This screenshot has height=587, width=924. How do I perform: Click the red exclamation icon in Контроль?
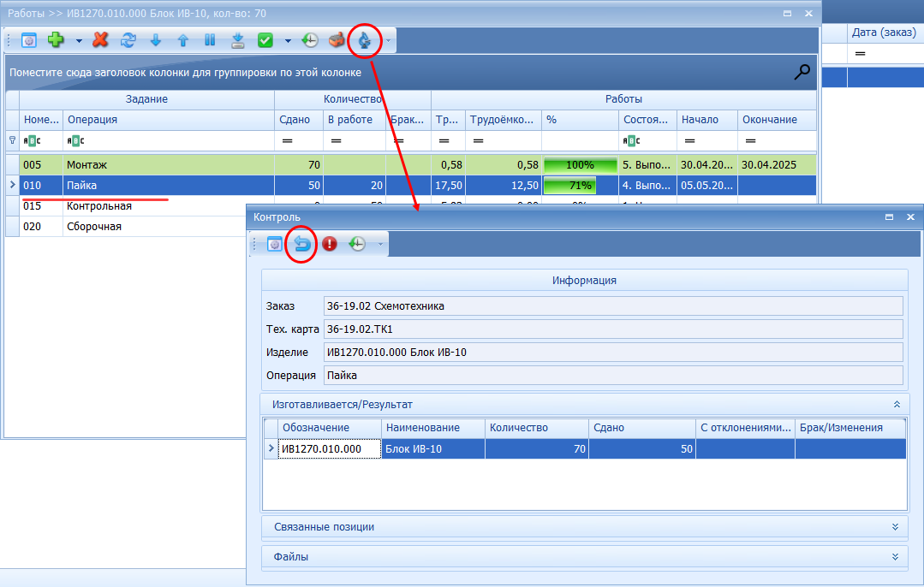coord(330,244)
